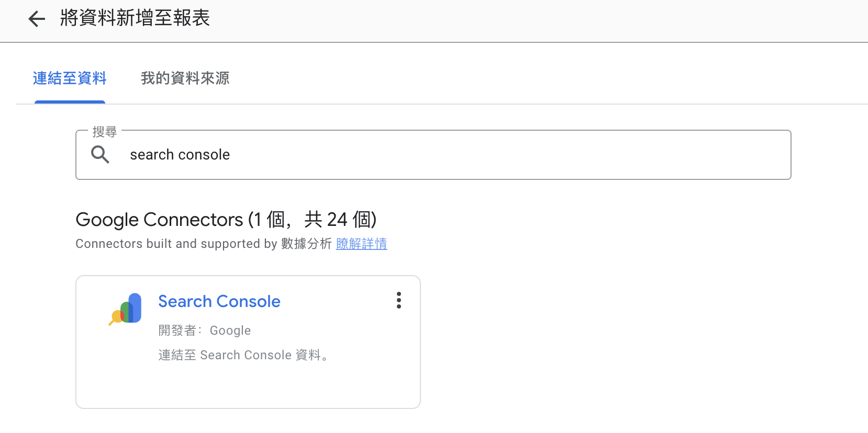Click the 數據分析 text in the subtitle
868x433 pixels.
pos(307,244)
